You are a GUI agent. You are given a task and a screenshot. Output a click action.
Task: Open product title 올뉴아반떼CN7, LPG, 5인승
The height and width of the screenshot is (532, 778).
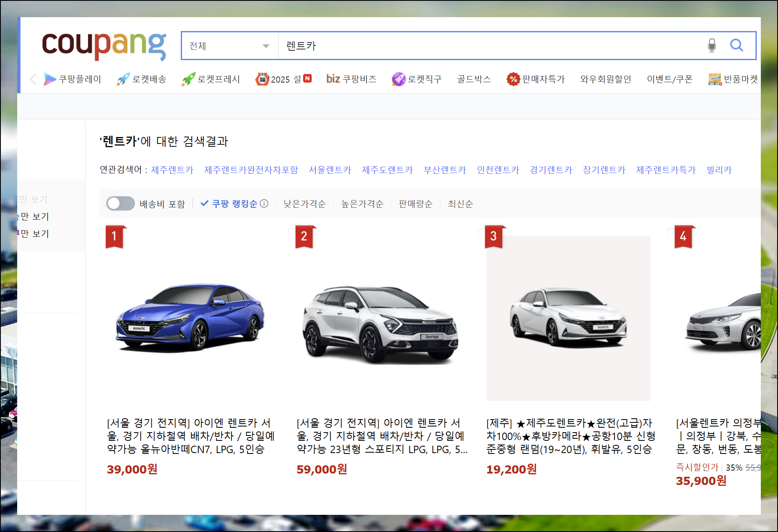coord(191,436)
